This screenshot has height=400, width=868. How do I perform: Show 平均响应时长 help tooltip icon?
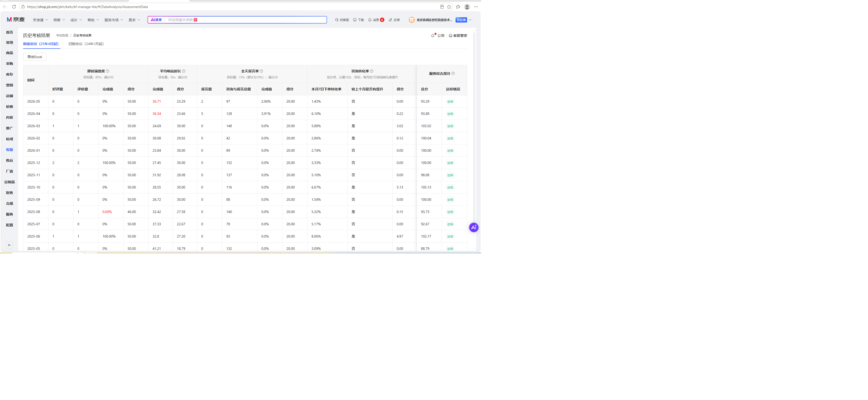pyautogui.click(x=184, y=71)
